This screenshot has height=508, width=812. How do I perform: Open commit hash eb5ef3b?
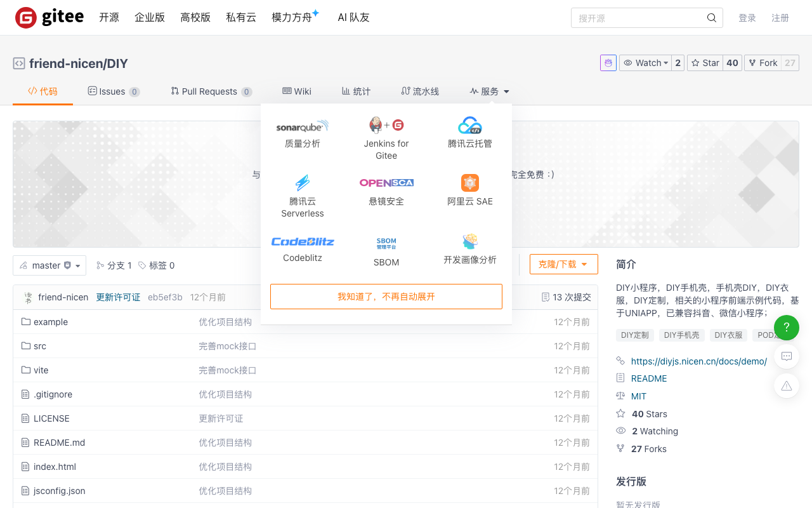[x=165, y=297]
